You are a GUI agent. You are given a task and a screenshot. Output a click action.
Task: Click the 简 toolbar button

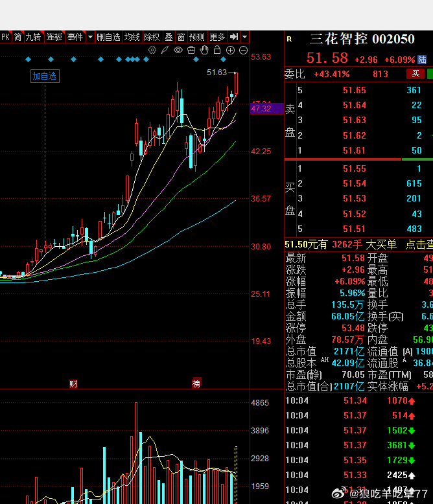(x=18, y=37)
